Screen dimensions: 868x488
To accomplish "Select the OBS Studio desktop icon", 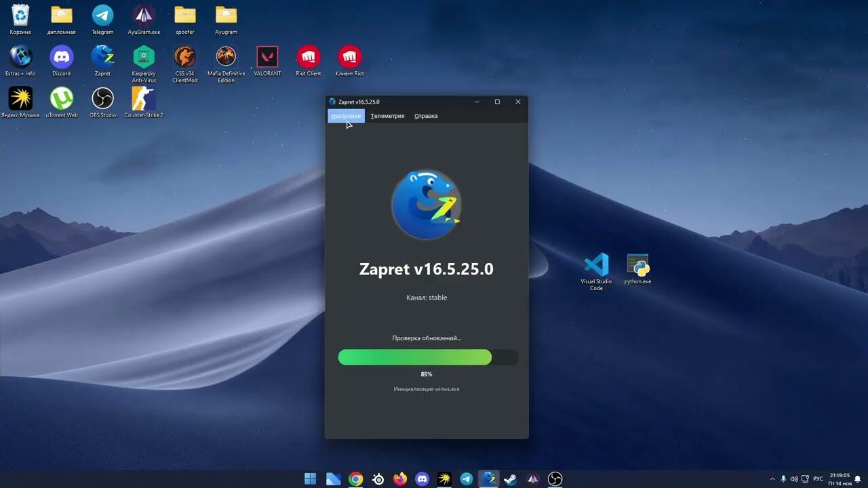I will [x=102, y=99].
